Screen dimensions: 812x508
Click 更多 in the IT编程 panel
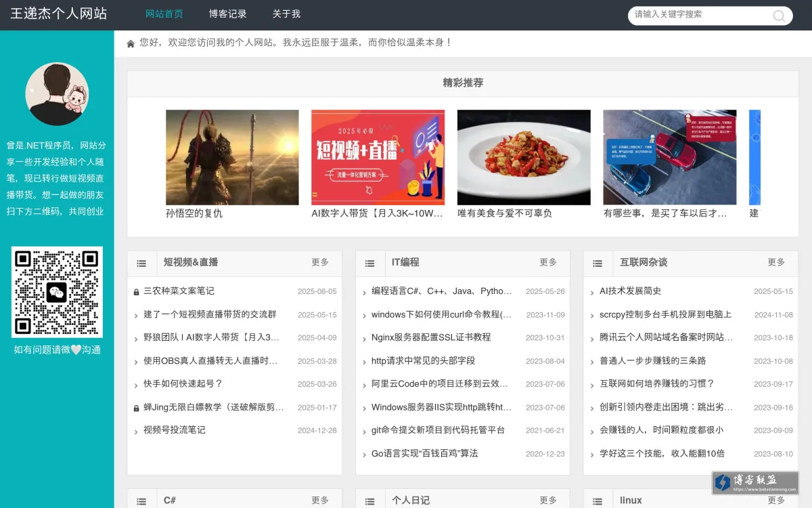[x=548, y=262]
